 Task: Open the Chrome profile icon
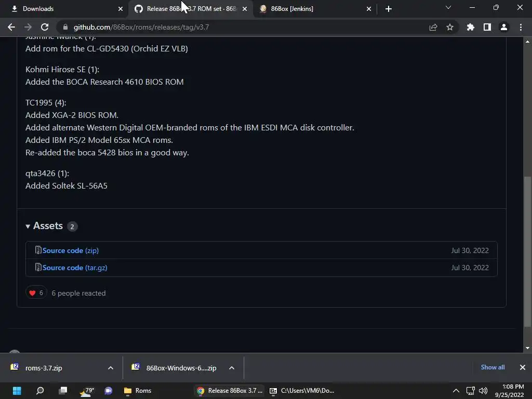[x=504, y=27]
